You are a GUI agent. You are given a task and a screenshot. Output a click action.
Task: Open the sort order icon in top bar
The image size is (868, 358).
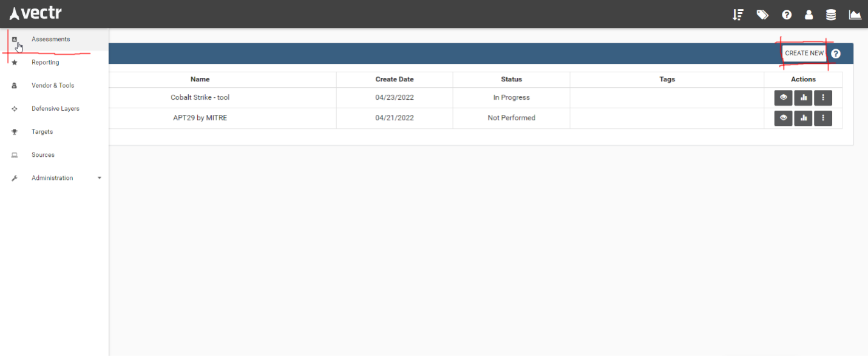(738, 15)
